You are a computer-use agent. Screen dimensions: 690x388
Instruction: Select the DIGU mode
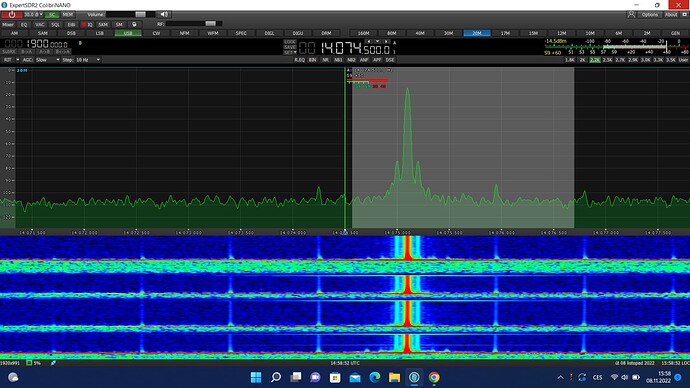point(298,33)
